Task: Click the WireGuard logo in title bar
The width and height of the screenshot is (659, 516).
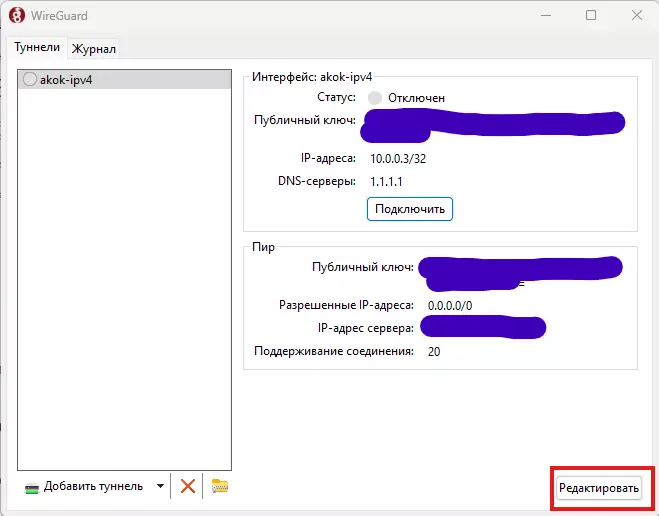Action: click(16, 16)
